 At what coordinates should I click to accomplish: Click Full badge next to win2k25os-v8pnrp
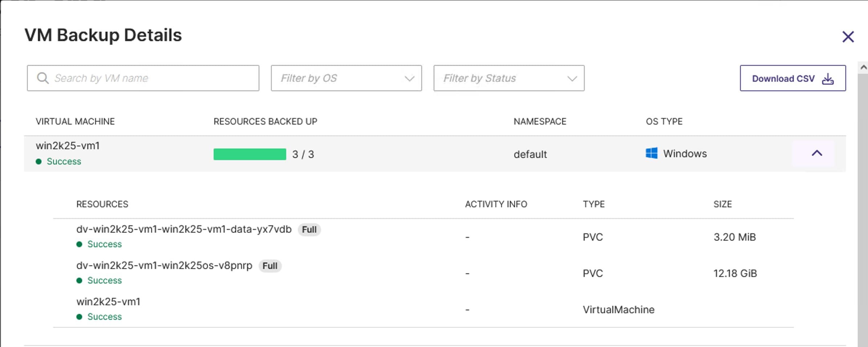click(x=270, y=266)
